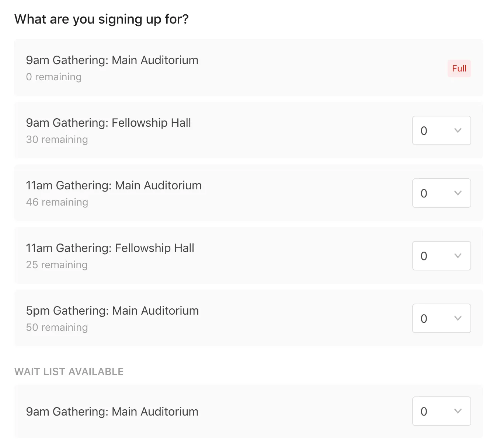Click the "25 remaining" text

click(57, 265)
